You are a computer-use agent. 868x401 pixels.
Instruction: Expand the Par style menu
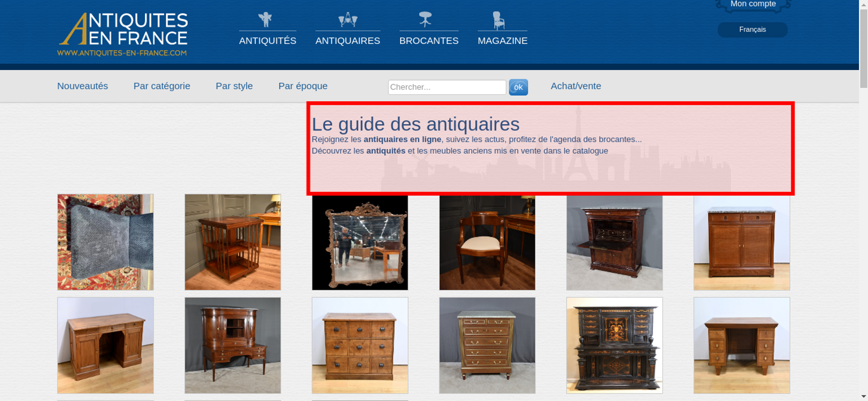[234, 86]
